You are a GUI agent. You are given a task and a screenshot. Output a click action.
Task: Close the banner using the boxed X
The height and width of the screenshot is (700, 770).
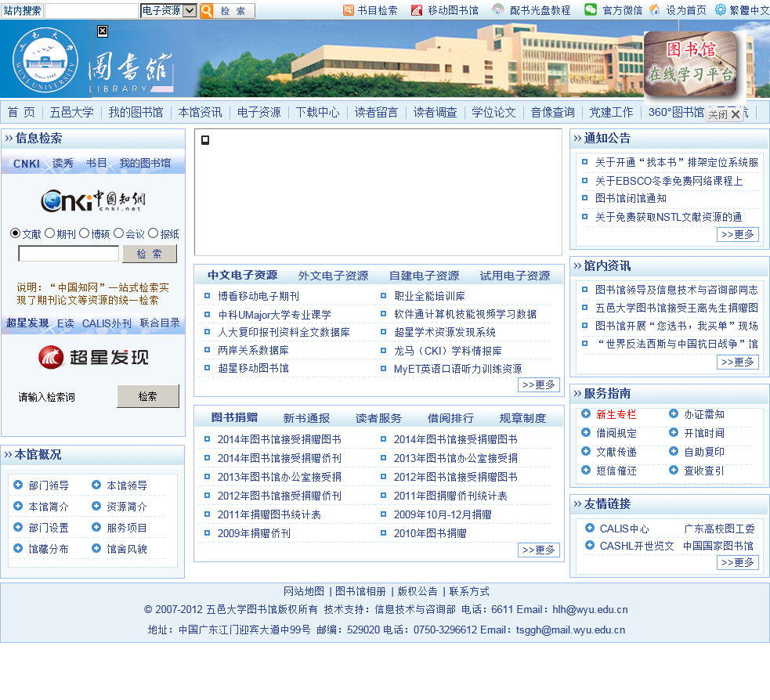pyautogui.click(x=102, y=31)
